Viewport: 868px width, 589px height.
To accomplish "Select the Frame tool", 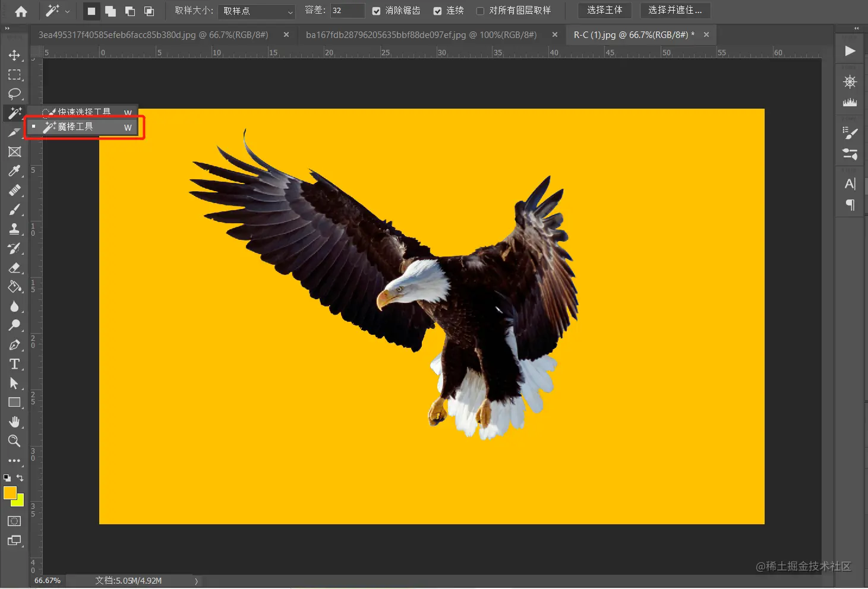I will 14,152.
